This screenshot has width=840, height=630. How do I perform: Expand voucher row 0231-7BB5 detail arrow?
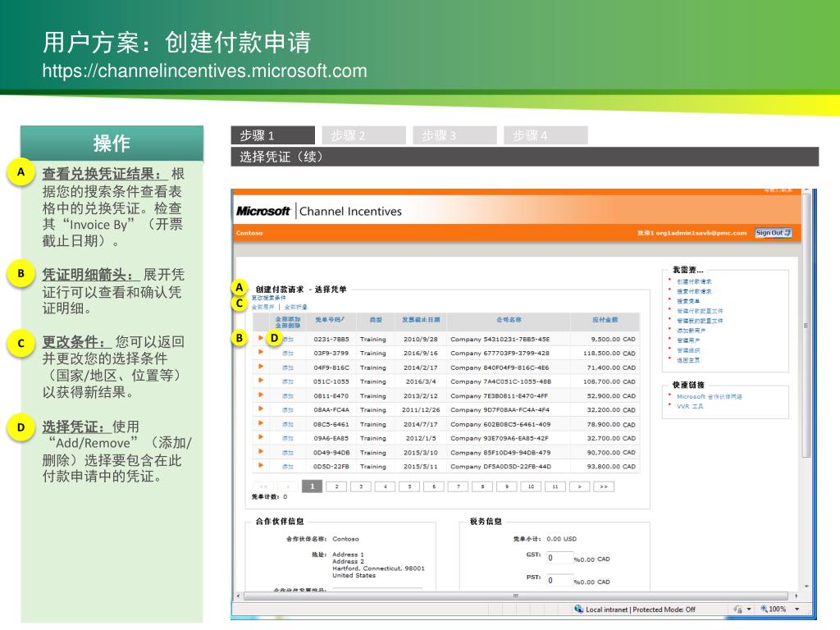pos(261,338)
